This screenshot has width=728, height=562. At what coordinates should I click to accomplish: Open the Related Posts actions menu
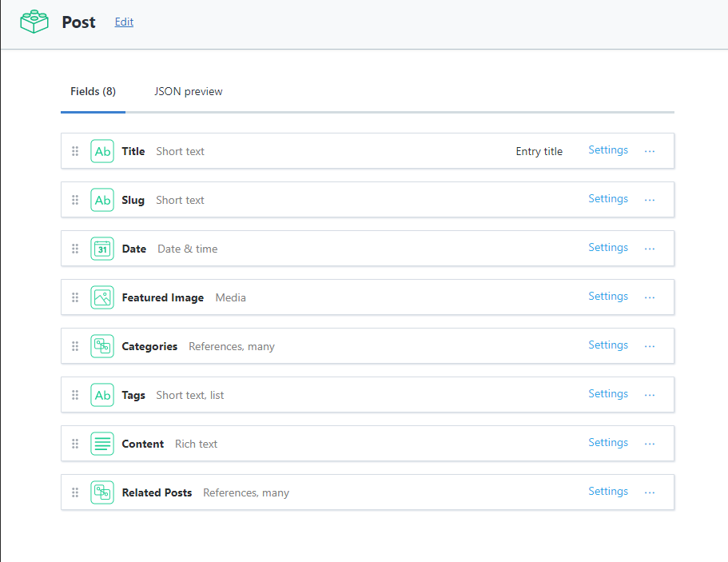[649, 492]
